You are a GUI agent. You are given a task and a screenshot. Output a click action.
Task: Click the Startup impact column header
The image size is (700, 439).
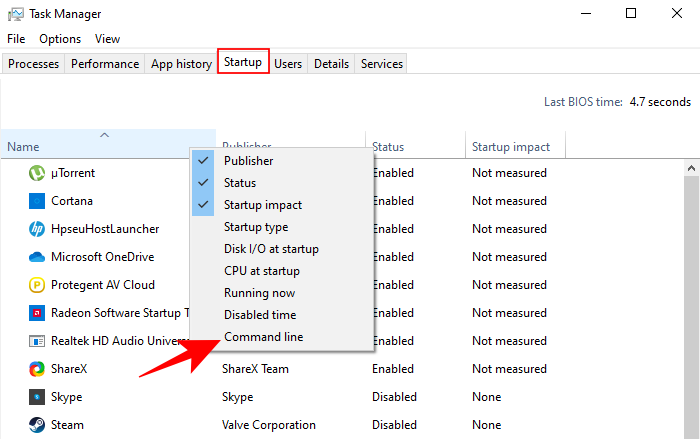tap(511, 147)
